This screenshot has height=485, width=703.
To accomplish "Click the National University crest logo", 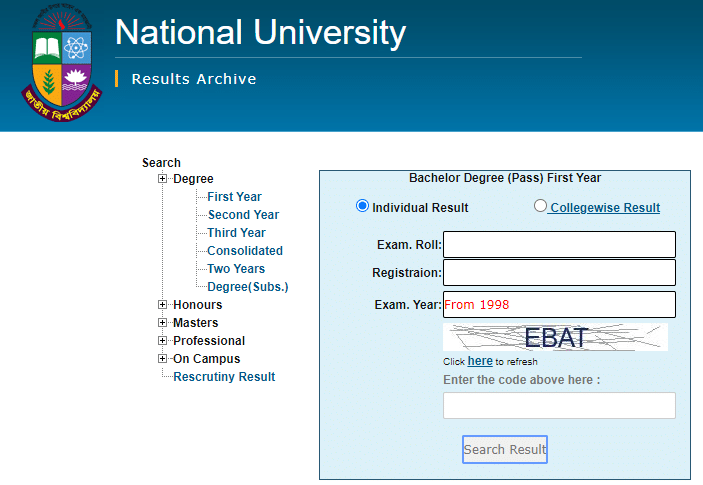I will [61, 63].
